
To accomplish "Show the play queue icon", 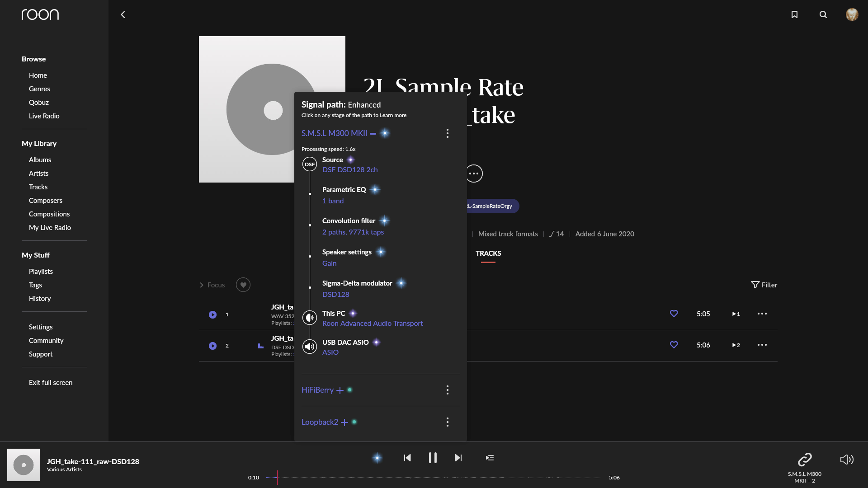I will [x=490, y=458].
